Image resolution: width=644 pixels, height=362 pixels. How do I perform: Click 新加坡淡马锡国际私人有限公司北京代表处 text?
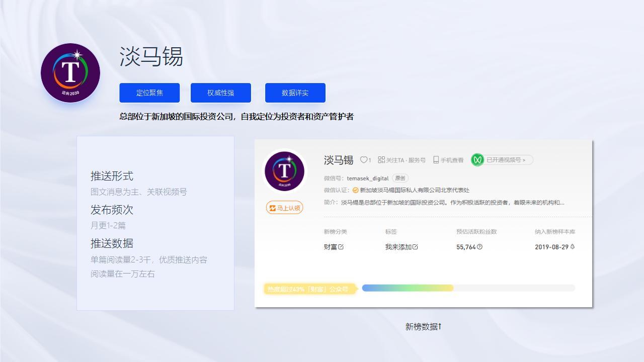click(x=415, y=190)
